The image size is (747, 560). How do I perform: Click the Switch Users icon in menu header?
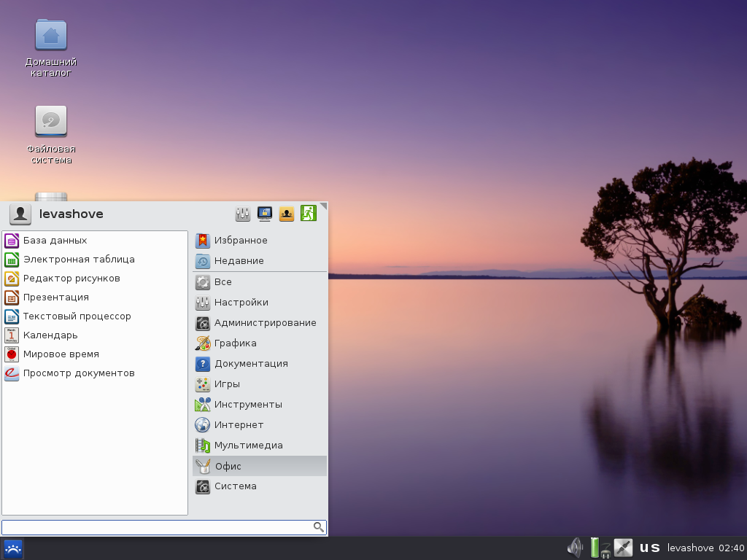[x=286, y=214]
